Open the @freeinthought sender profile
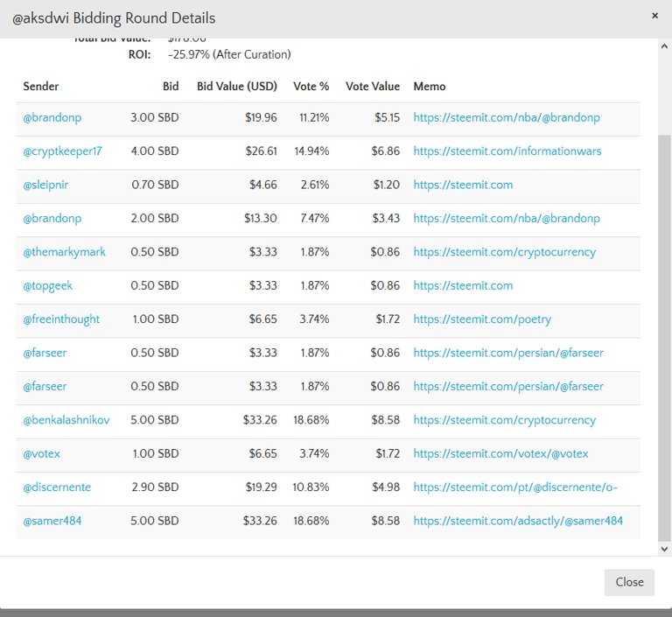This screenshot has width=672, height=617. pos(61,319)
